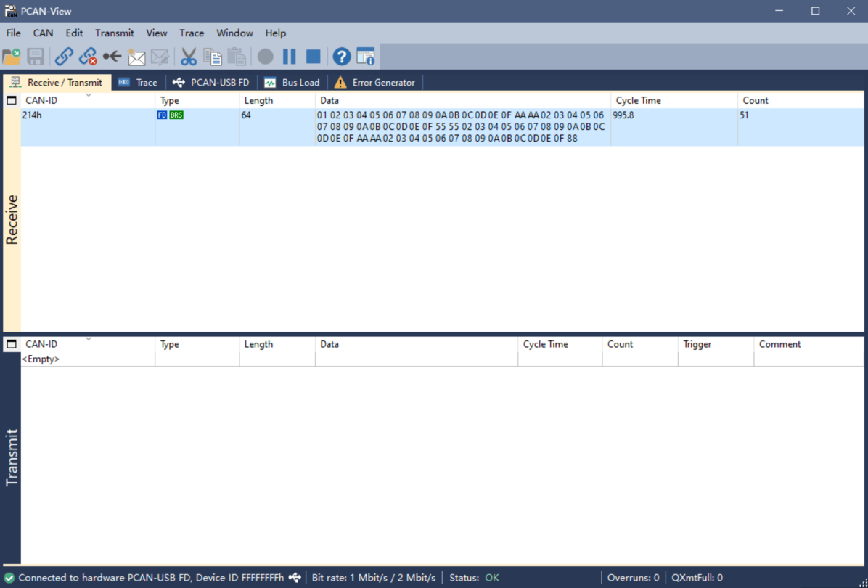Image resolution: width=868 pixels, height=588 pixels.
Task: Click the Transmit panel Trigger column header
Action: (x=716, y=344)
